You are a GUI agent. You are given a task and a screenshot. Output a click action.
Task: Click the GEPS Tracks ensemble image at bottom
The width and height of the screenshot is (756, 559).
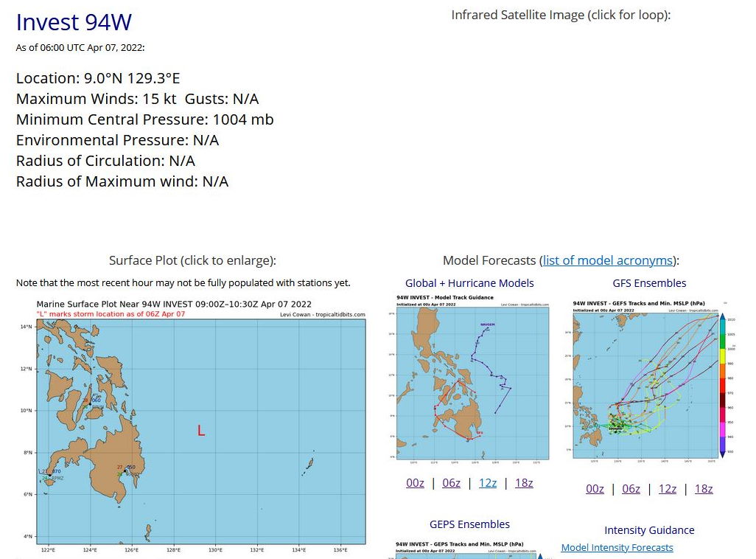click(469, 550)
